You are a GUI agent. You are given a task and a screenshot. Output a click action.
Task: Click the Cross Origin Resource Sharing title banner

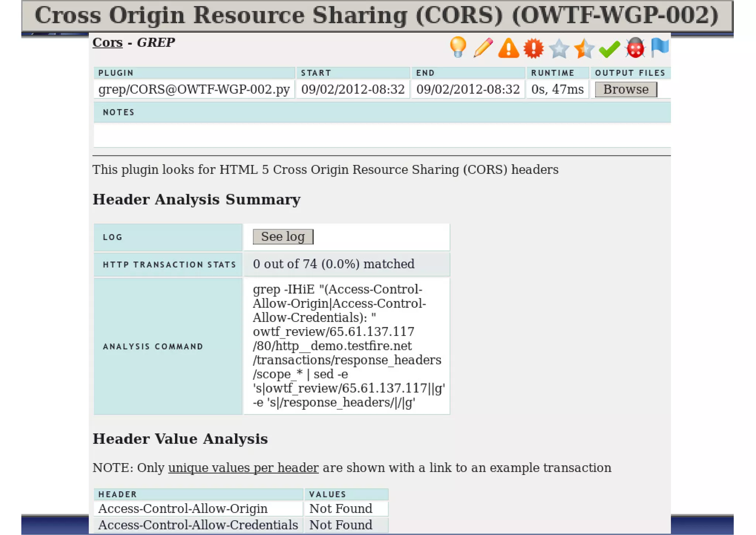(377, 16)
